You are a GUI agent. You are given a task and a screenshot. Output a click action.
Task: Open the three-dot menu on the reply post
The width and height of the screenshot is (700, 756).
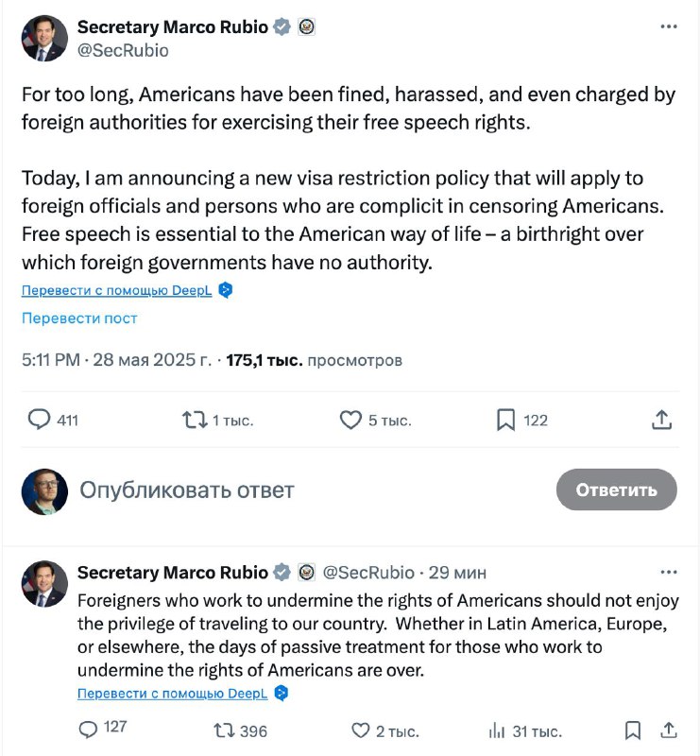pyautogui.click(x=669, y=572)
